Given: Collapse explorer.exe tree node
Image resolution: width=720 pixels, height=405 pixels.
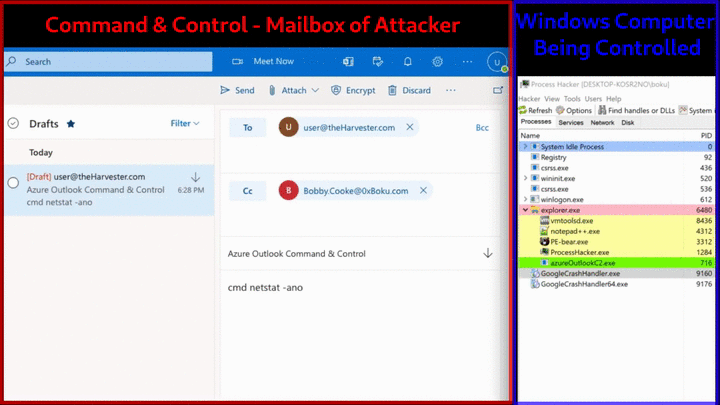Looking at the screenshot, I should (525, 210).
